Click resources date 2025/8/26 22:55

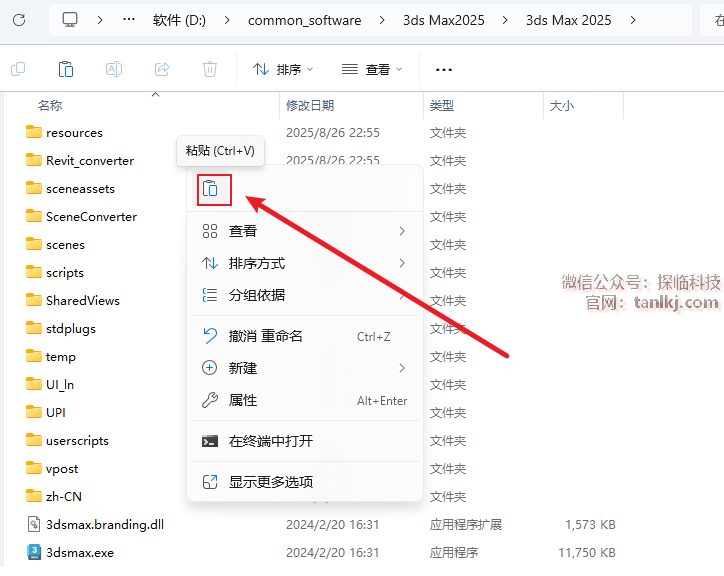[x=333, y=133]
